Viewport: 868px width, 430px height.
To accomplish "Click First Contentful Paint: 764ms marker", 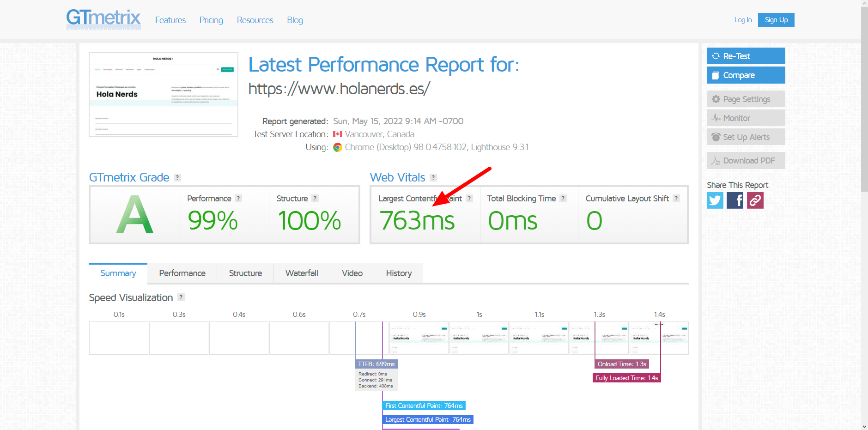I will pos(424,406).
